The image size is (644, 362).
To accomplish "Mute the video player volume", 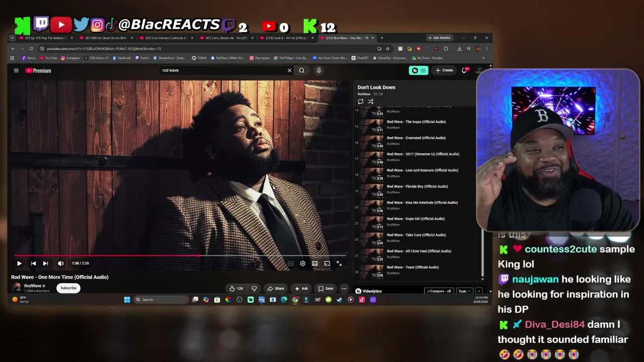I will point(61,263).
